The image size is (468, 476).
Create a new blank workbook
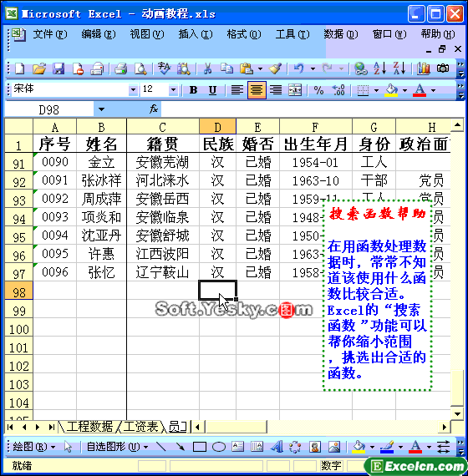tap(19, 68)
